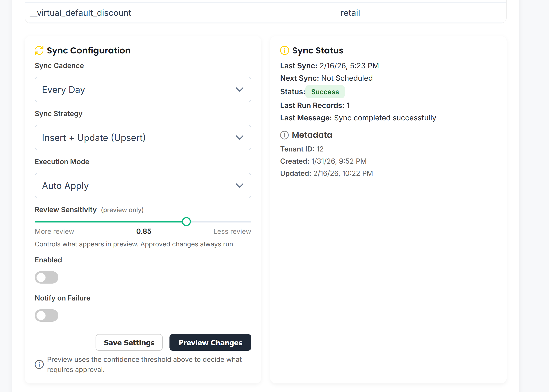This screenshot has height=392, width=549.
Task: Enable the Enabled toggle
Action: coord(47,277)
